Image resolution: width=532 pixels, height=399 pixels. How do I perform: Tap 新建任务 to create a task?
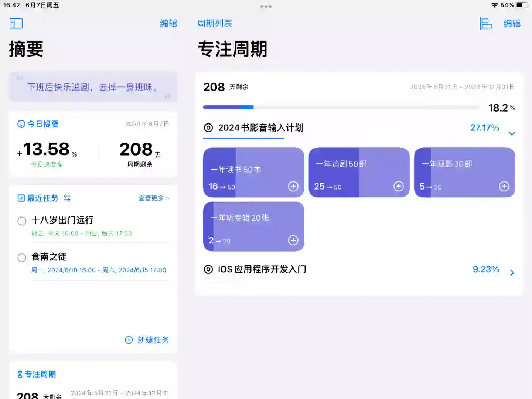tap(148, 340)
